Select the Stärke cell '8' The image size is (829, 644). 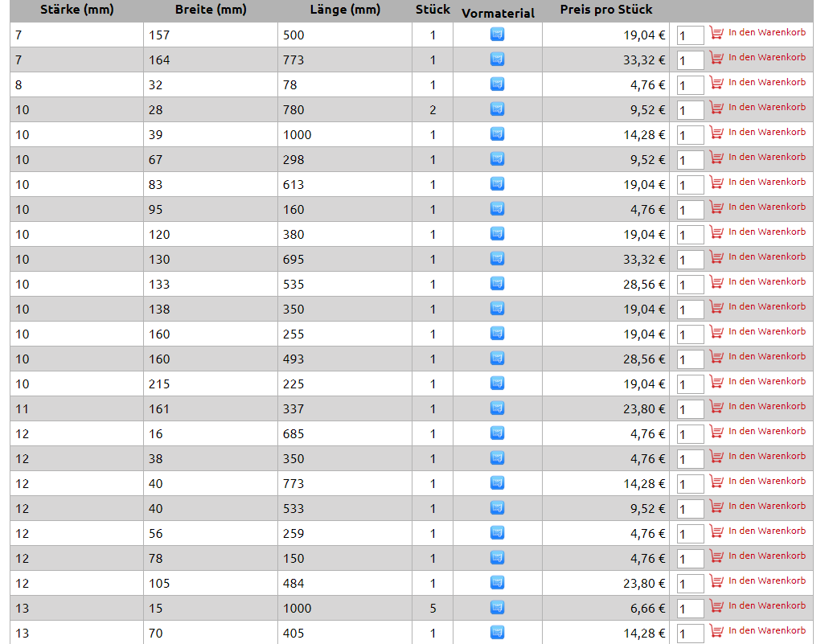pos(18,85)
